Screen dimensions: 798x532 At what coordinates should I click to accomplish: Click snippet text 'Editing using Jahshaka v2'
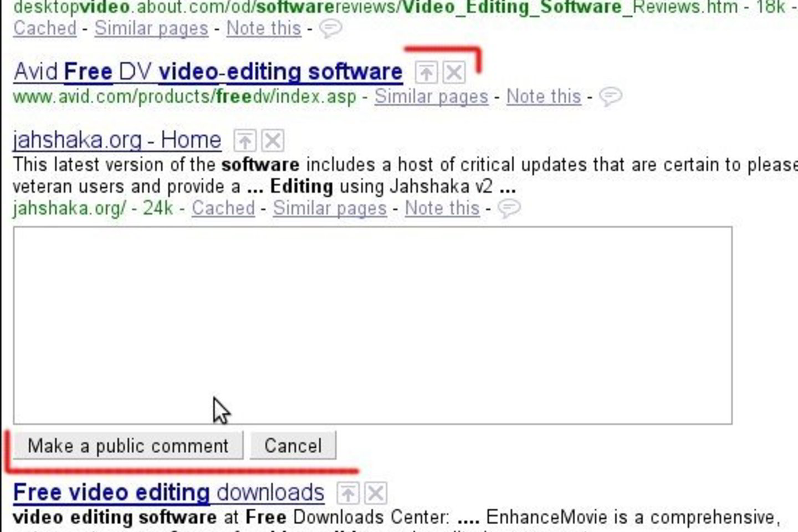point(381,187)
